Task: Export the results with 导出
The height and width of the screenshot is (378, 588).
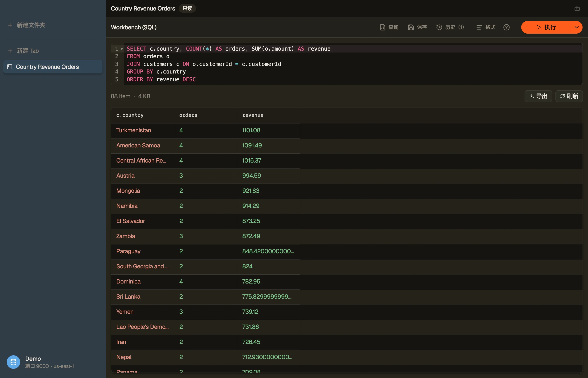Action: tap(538, 96)
